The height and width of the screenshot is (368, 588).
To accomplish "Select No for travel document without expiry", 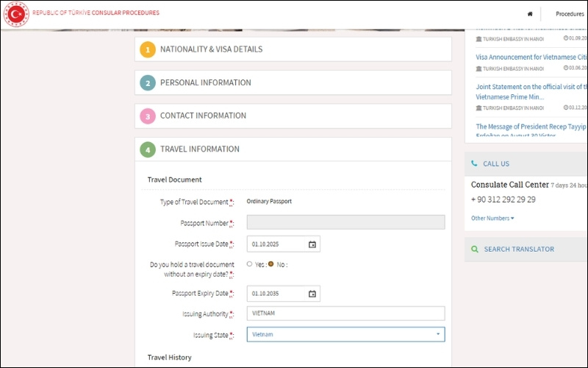I will tap(270, 263).
